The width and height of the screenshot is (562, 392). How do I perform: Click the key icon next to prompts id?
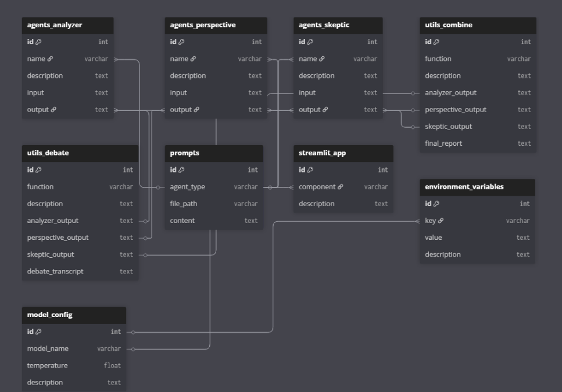[x=182, y=170]
